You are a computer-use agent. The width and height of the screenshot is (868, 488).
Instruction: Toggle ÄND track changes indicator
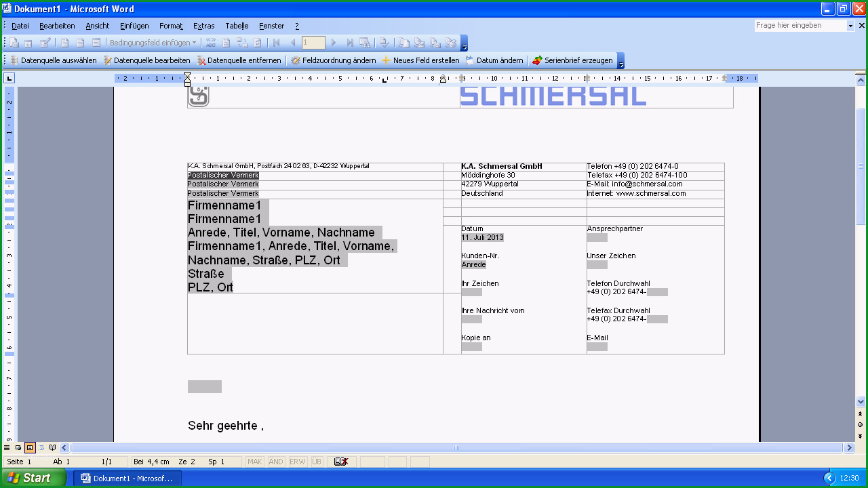276,462
